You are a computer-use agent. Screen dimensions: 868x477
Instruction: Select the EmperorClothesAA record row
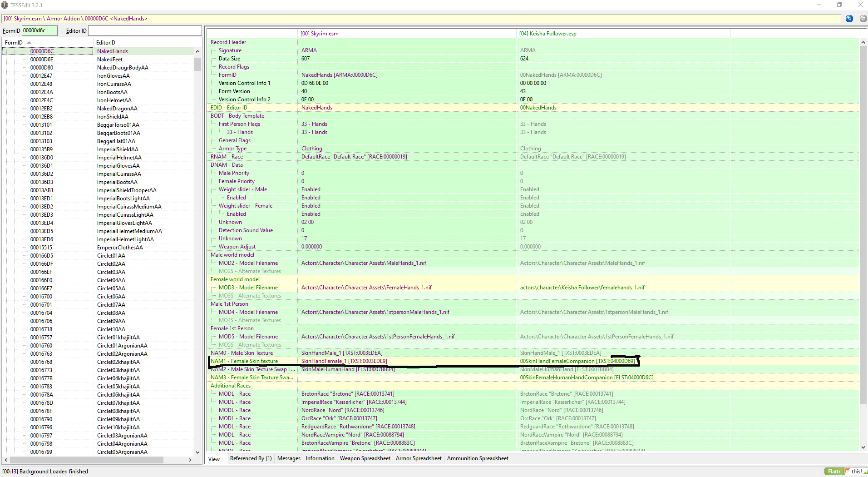click(x=98, y=248)
